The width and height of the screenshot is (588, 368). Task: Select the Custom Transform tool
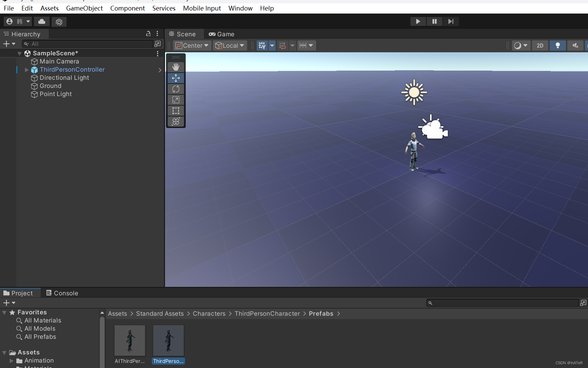tap(176, 121)
